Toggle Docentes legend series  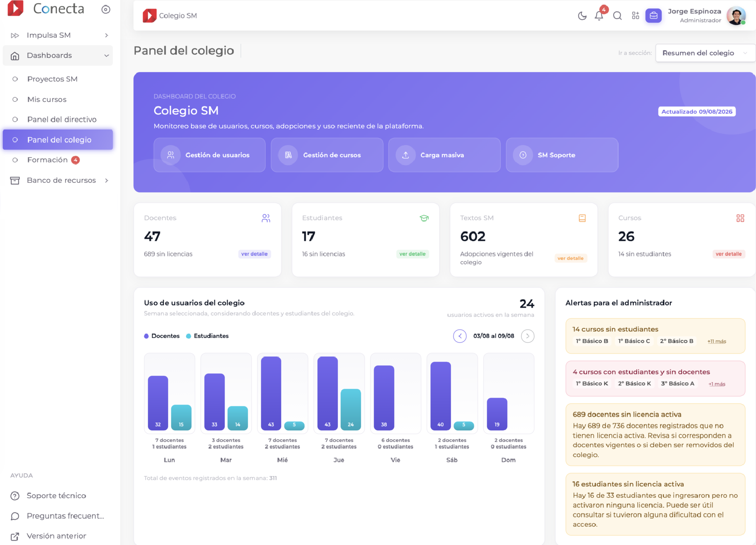tap(162, 336)
